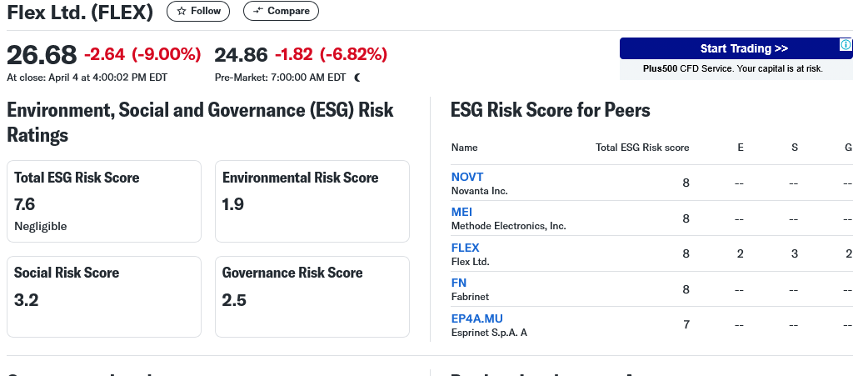Image resolution: width=868 pixels, height=376 pixels.
Task: Click the Flex Ltd. (FLEX) page title
Action: point(80,12)
